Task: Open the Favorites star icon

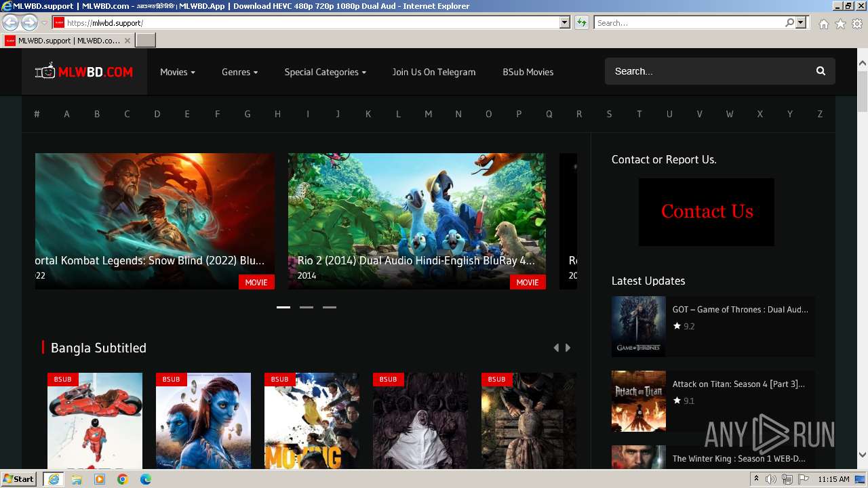Action: tap(840, 24)
